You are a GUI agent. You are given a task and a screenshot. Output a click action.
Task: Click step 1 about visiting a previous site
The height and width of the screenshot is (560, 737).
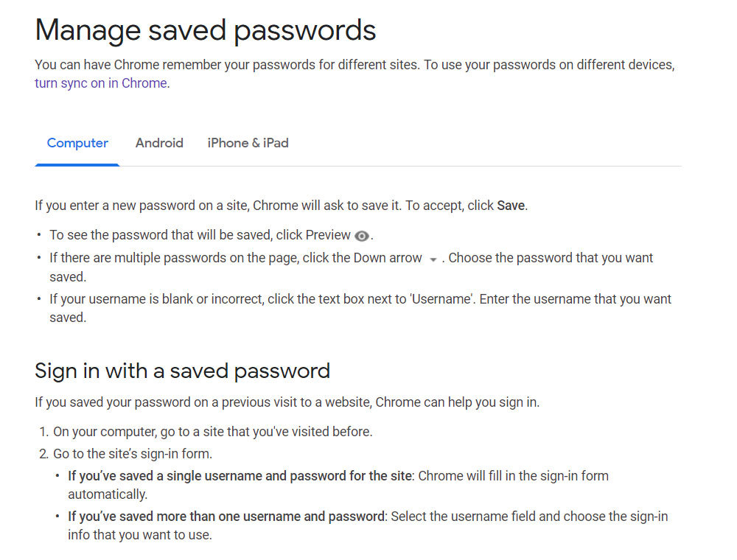click(212, 432)
